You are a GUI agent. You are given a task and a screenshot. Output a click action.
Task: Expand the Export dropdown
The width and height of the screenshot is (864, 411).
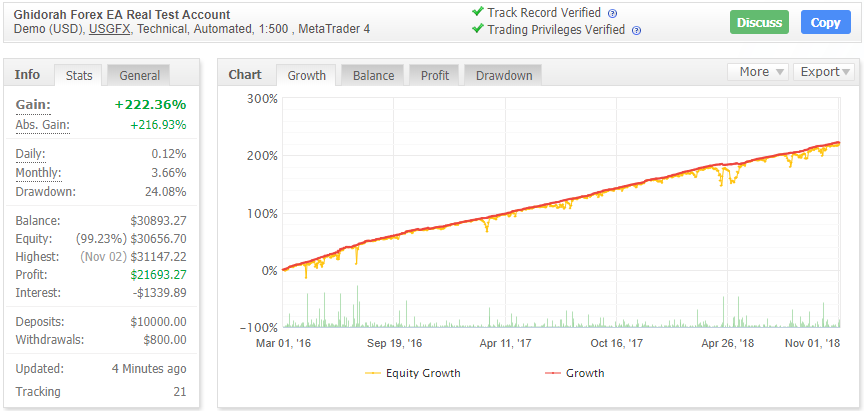[825, 72]
